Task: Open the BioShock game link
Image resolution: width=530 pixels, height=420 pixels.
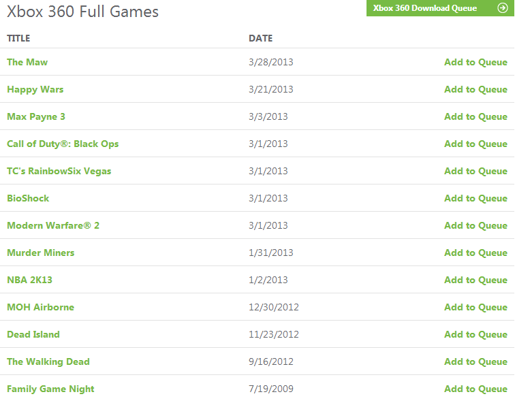Action: (28, 198)
